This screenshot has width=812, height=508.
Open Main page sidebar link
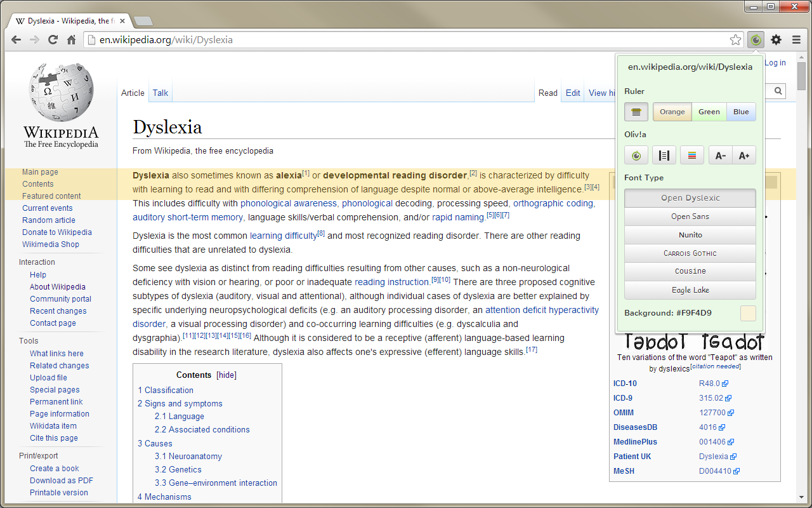[x=40, y=172]
